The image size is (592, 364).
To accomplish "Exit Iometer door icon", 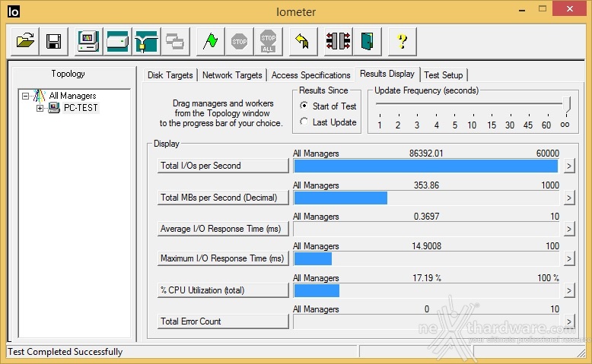I will pos(367,41).
